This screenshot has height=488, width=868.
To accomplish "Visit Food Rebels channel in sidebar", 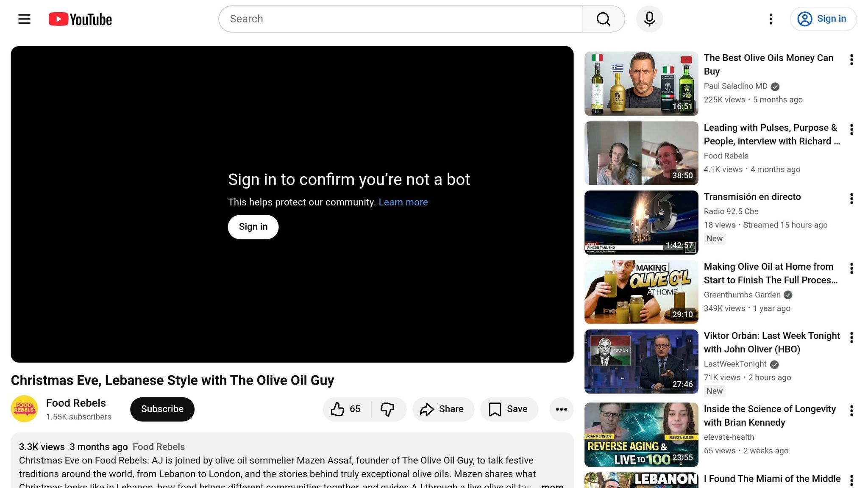I will pyautogui.click(x=726, y=156).
